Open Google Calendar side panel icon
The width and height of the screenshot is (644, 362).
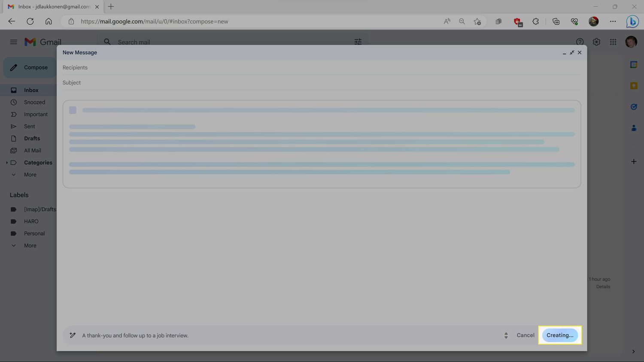pyautogui.click(x=633, y=65)
